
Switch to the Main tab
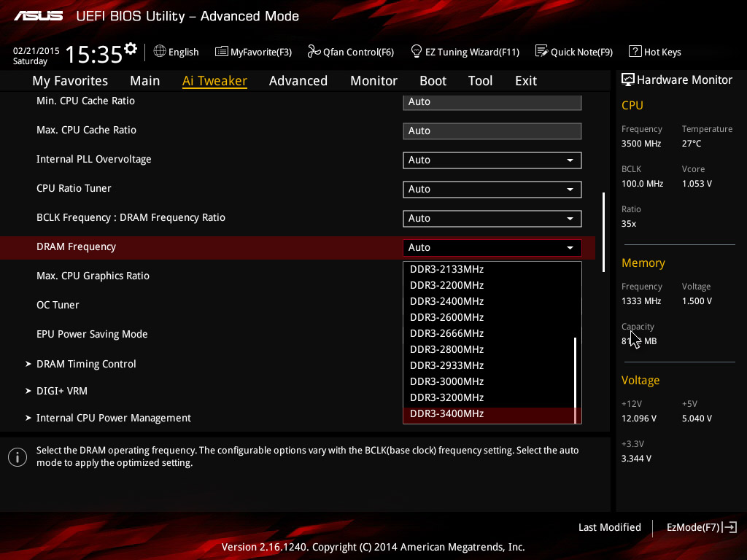point(145,81)
